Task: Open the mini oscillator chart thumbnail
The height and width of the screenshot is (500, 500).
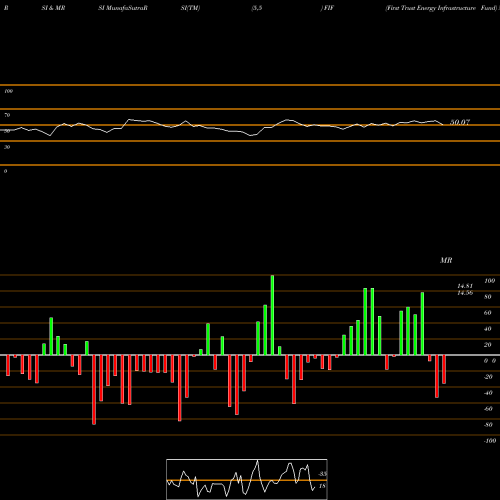Action: click(x=247, y=479)
